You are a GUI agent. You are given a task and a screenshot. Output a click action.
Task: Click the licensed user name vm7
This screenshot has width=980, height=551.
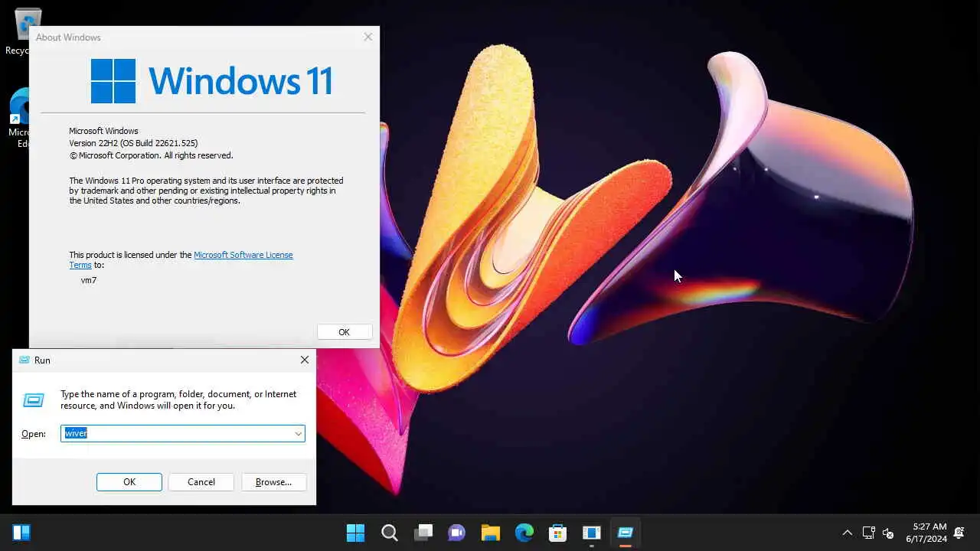tap(89, 280)
